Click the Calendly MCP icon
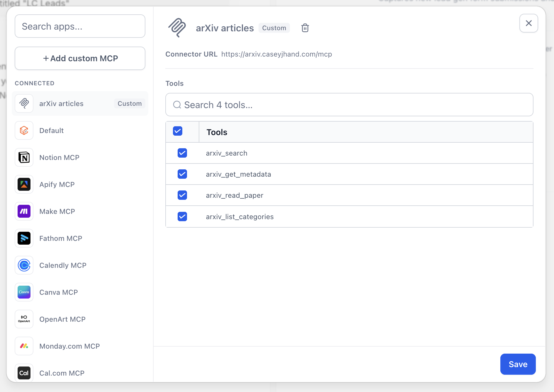Screen dimensions: 554x392 coord(24,265)
